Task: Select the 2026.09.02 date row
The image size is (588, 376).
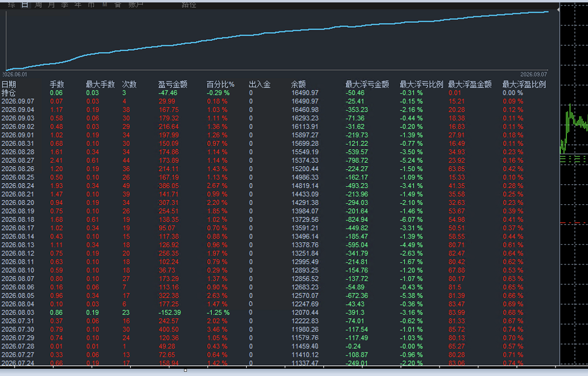Action: coord(17,127)
